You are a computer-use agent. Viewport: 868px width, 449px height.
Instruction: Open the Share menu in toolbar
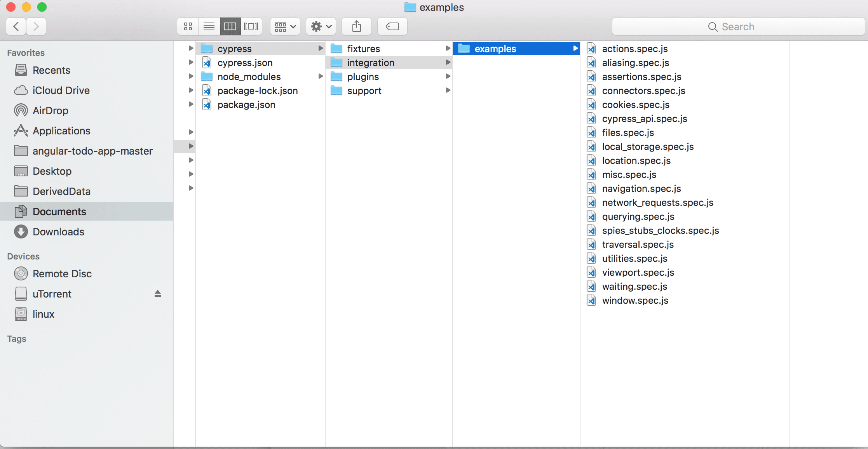tap(356, 26)
